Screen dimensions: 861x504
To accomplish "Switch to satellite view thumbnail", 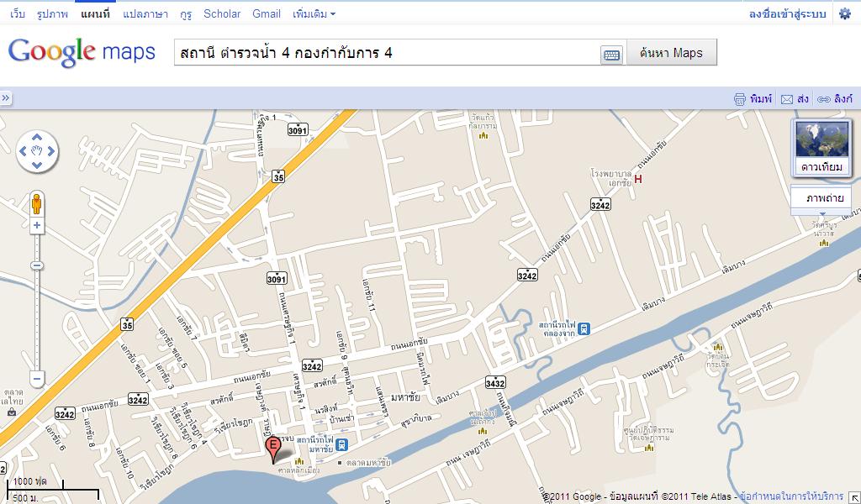I will 821,148.
